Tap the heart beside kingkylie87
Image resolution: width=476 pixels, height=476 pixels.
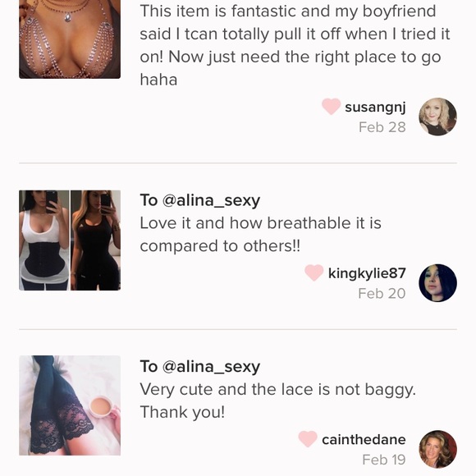pos(314,272)
